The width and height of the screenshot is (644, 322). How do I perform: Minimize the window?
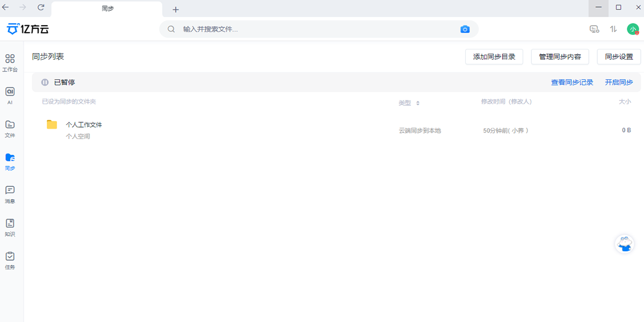coord(598,8)
